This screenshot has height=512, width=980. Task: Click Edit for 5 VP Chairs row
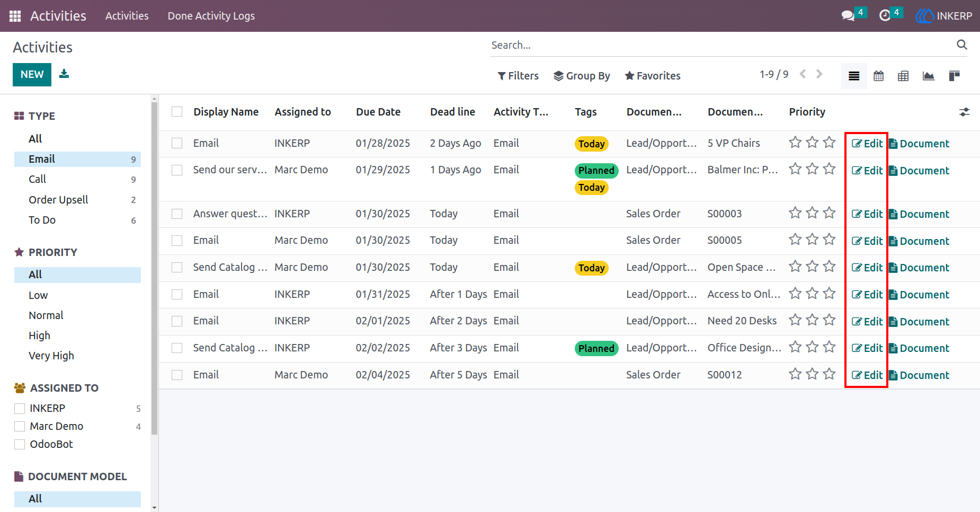(x=867, y=144)
